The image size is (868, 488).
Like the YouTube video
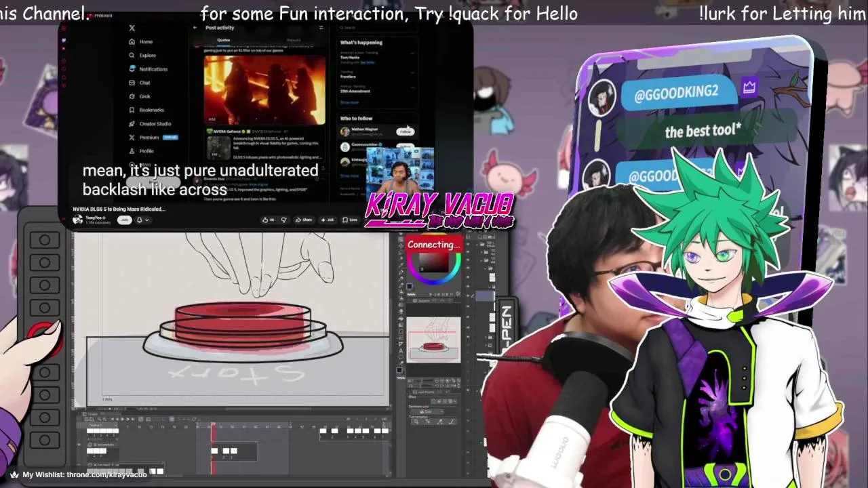[x=269, y=220]
